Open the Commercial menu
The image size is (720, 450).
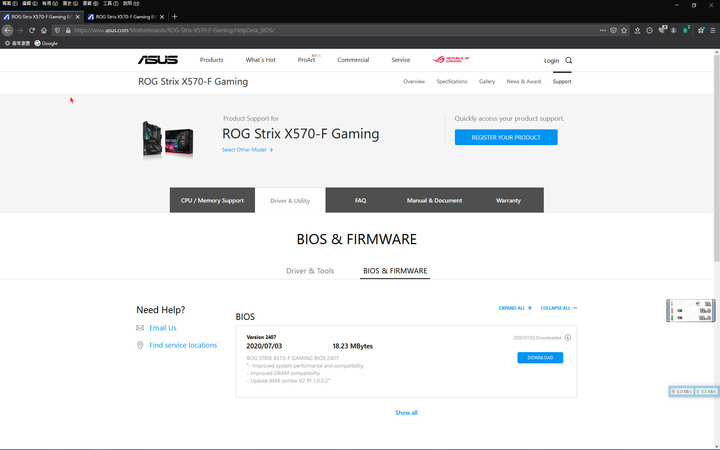tap(353, 60)
